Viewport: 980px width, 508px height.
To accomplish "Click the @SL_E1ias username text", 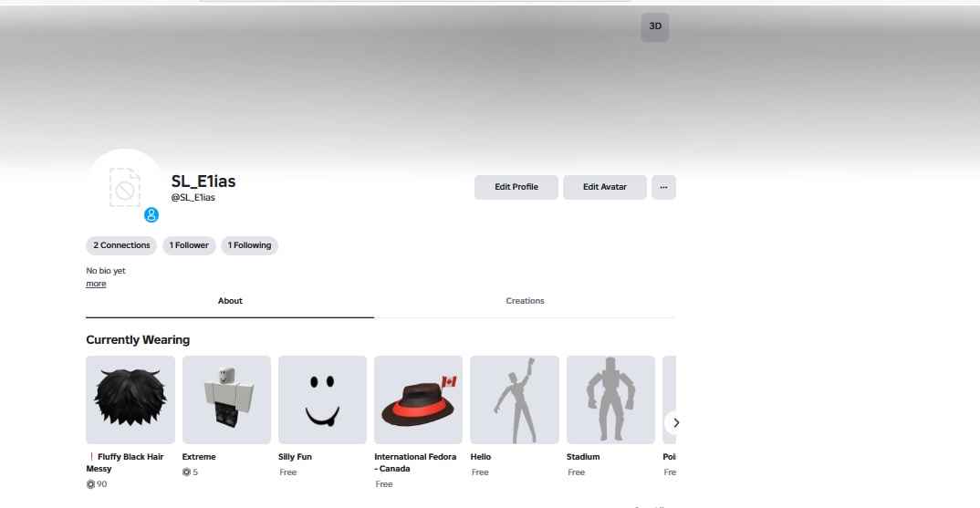I will coord(193,197).
